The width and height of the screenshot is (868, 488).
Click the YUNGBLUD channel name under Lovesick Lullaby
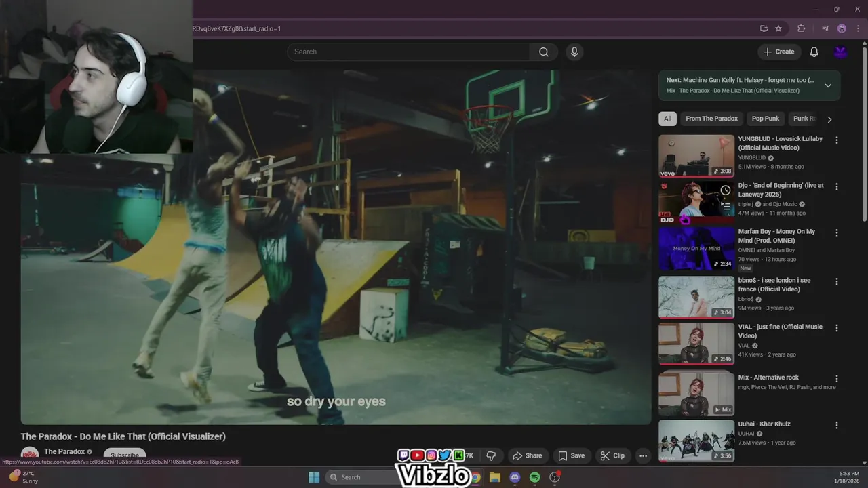752,157
